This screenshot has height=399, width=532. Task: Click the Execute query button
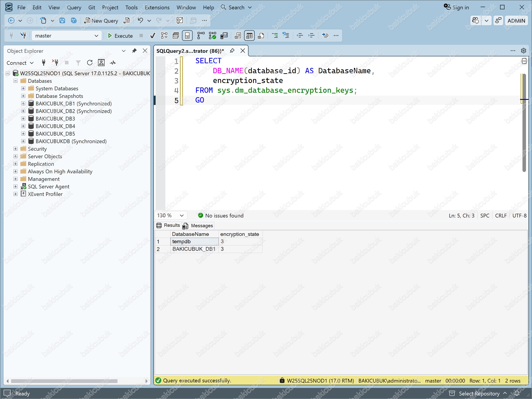[x=120, y=36]
